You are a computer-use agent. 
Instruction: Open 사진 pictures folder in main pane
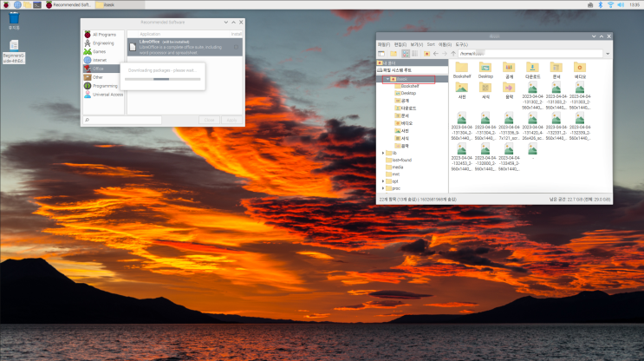[462, 91]
